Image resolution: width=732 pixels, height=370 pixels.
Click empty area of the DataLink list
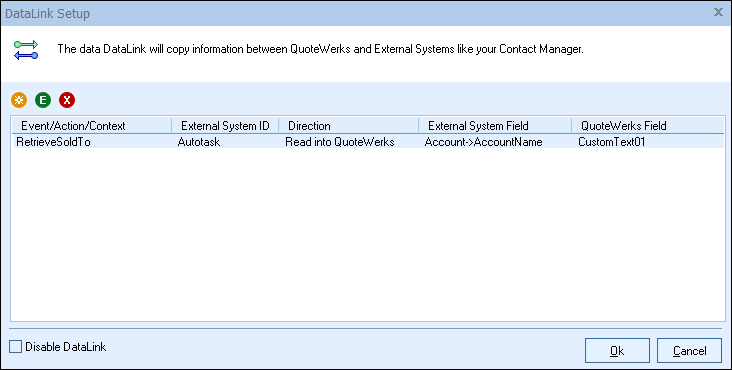368,233
